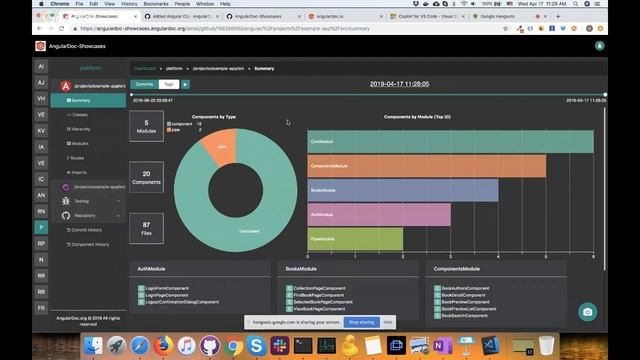Open the Summary menu item
The image size is (640, 360).
pyautogui.click(x=88, y=100)
